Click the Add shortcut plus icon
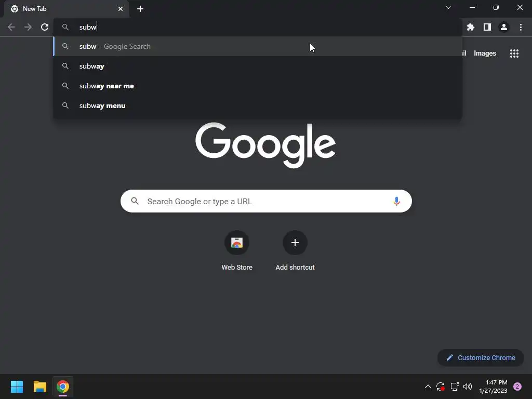532x399 pixels. click(x=295, y=243)
